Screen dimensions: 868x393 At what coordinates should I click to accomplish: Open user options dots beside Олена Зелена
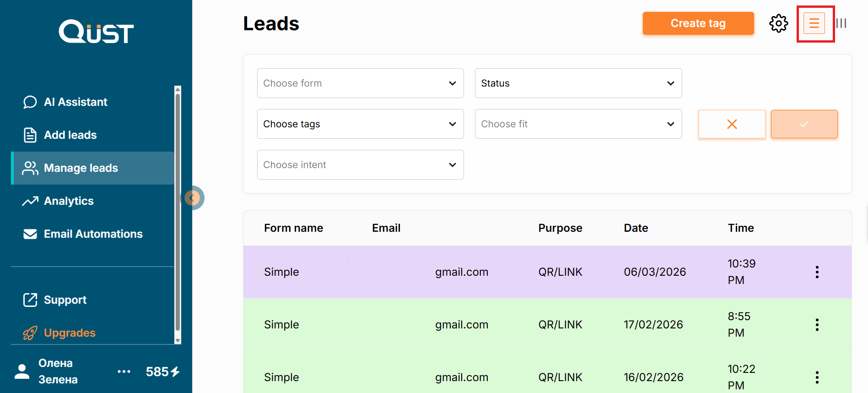(x=124, y=371)
